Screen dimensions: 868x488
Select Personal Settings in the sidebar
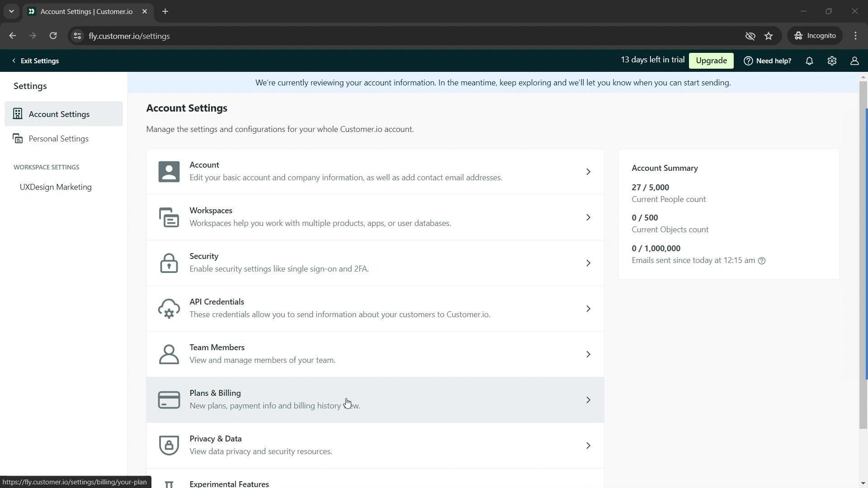58,139
